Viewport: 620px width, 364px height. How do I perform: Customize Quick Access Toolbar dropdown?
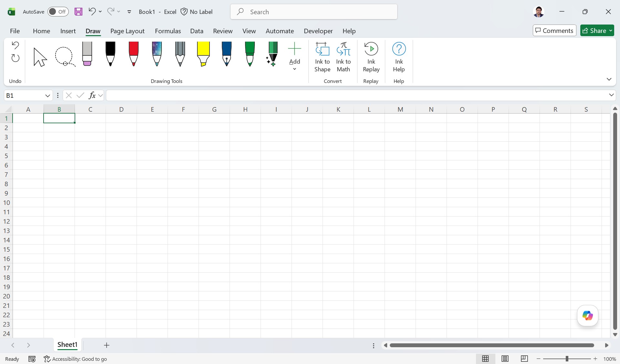tap(129, 12)
